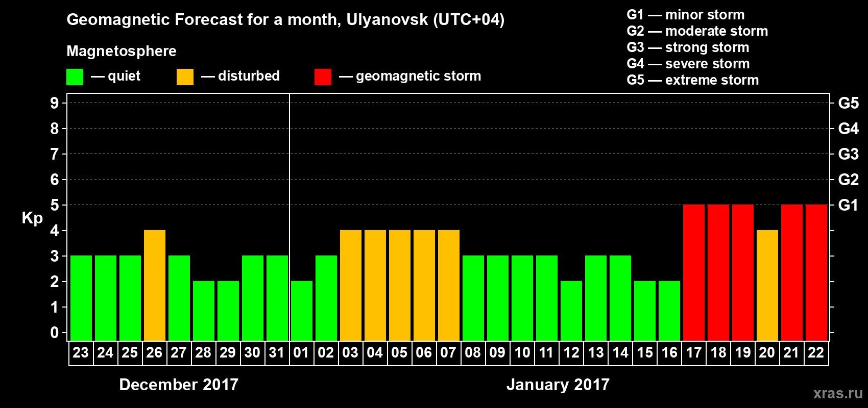Click the green bar for January 12

click(571, 311)
